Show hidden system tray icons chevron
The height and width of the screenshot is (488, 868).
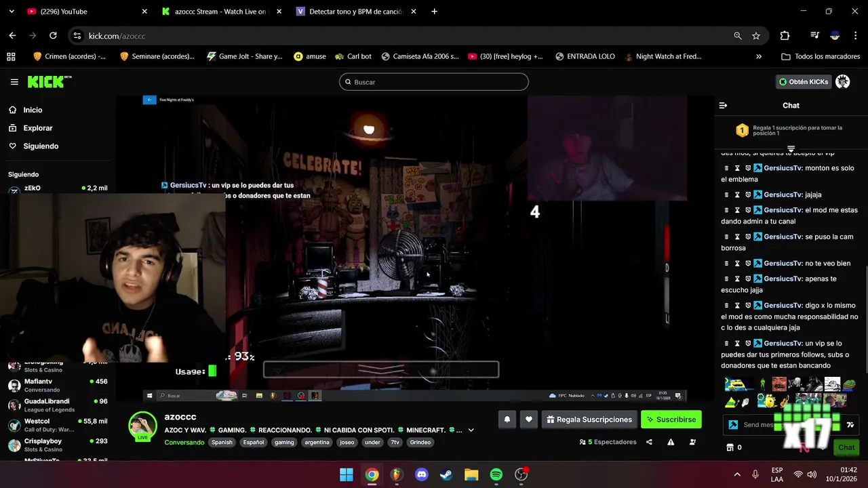737,474
